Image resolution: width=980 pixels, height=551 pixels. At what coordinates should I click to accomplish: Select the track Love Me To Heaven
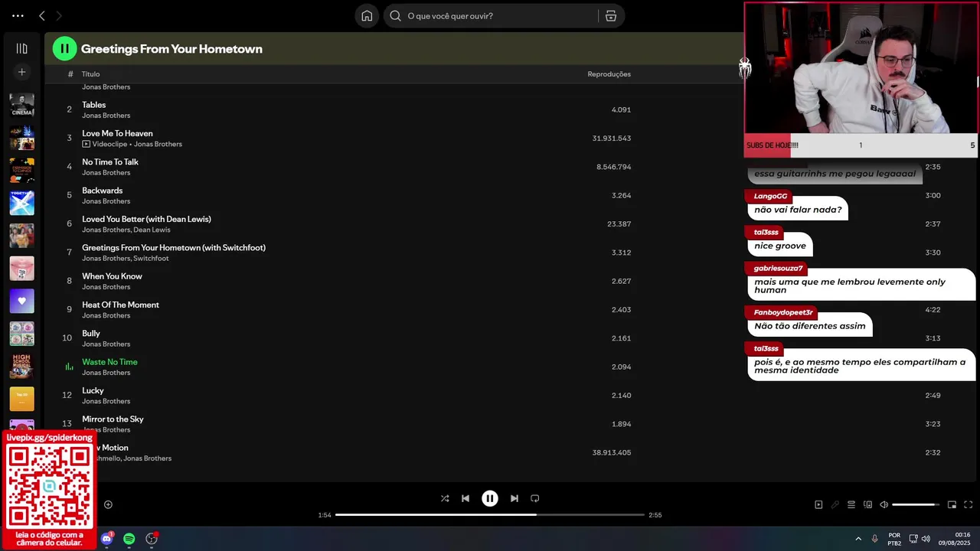[117, 133]
